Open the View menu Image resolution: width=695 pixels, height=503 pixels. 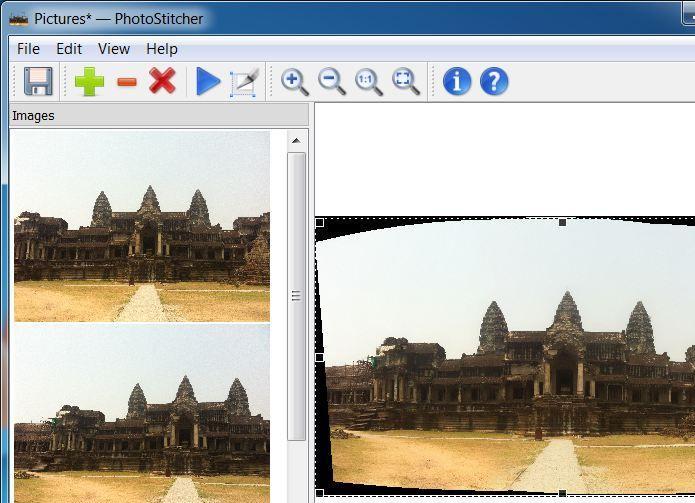pyautogui.click(x=114, y=49)
